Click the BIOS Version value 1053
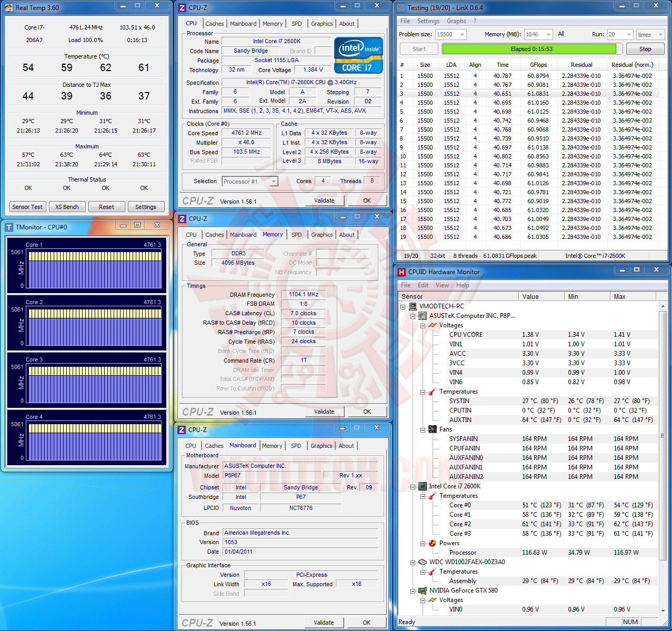 (x=300, y=542)
